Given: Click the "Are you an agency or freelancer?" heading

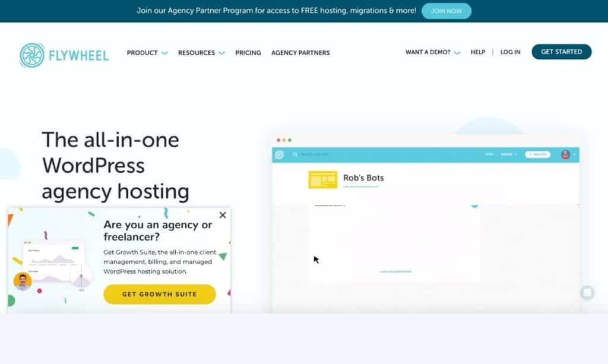Looking at the screenshot, I should click(x=158, y=230).
